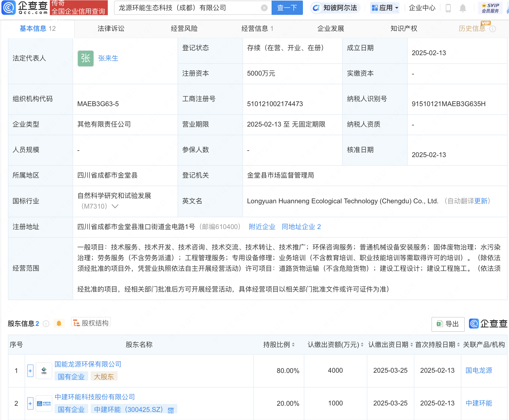Clear the search box with the X icon
The width and height of the screenshot is (509, 420).
tap(264, 8)
